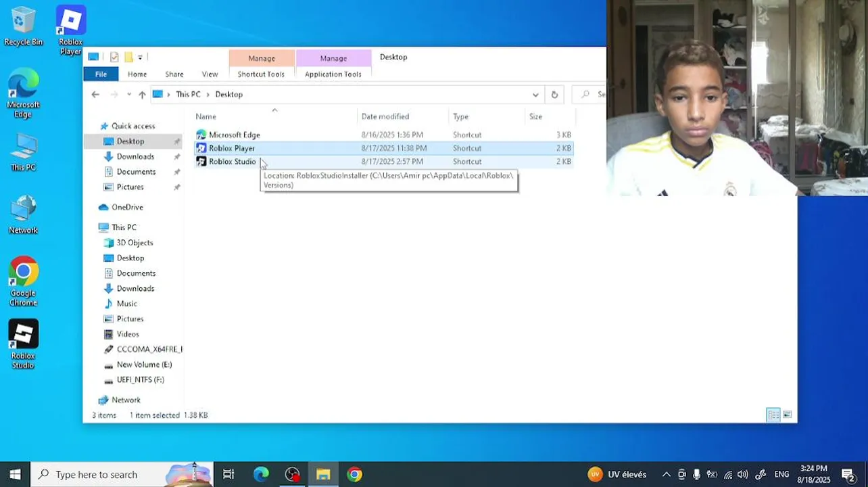Sort by Name column header
The image size is (868, 487).
(x=274, y=116)
